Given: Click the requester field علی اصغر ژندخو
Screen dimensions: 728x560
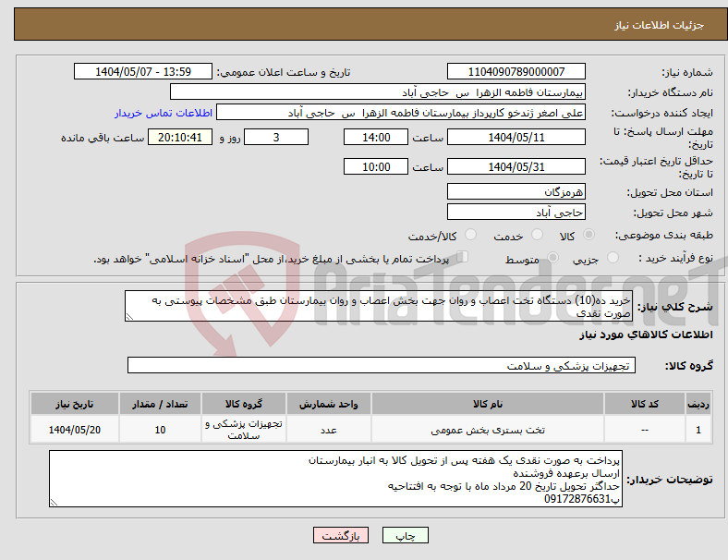Looking at the screenshot, I should click(x=401, y=113).
